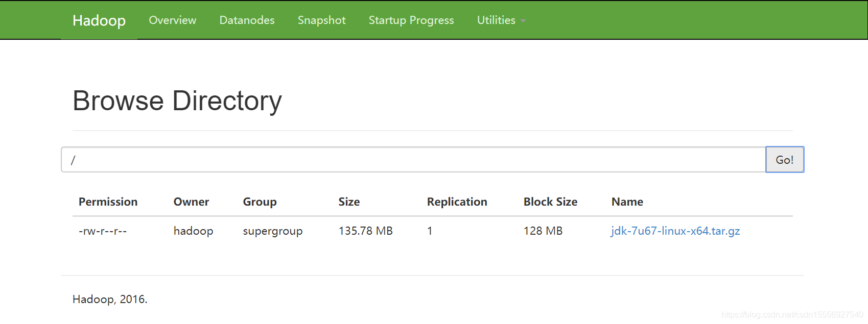Click the Block Size column header
Viewport: 868px width, 324px height.
point(550,202)
